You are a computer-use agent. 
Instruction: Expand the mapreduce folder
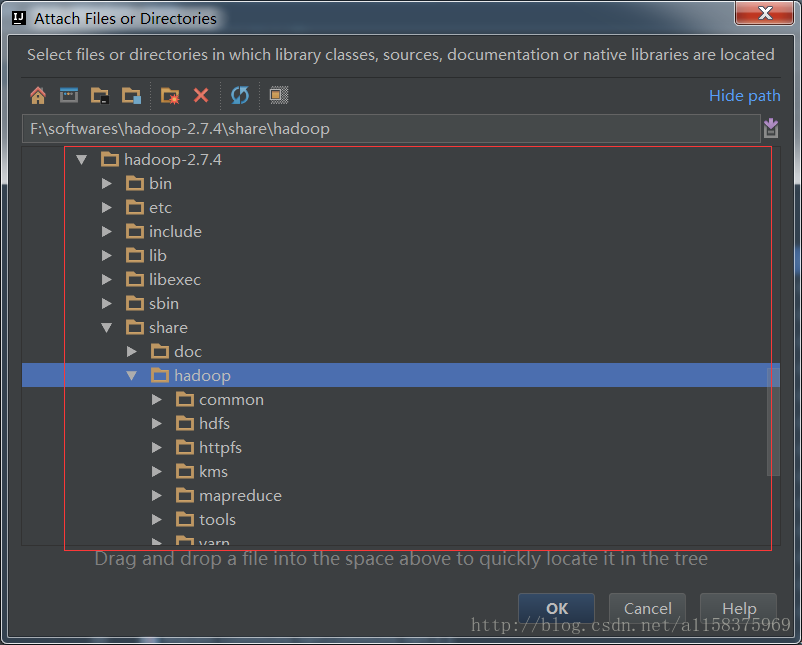(x=157, y=496)
